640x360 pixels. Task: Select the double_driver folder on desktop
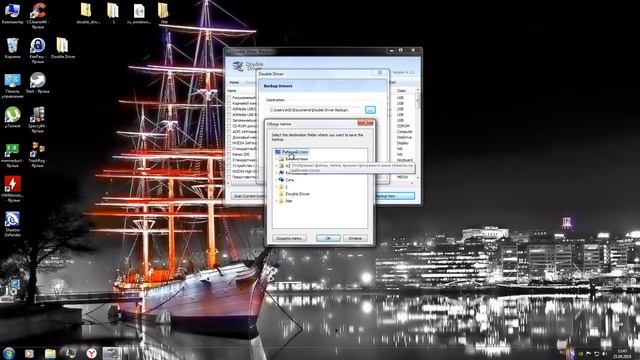87,13
